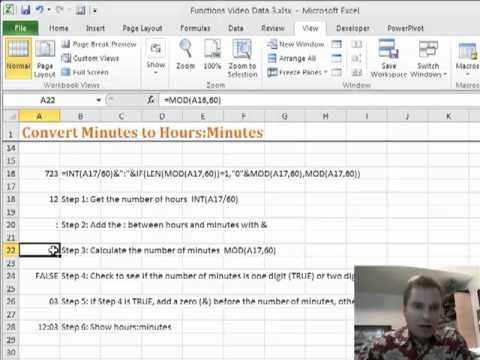Enter Full Screen view

(85, 72)
